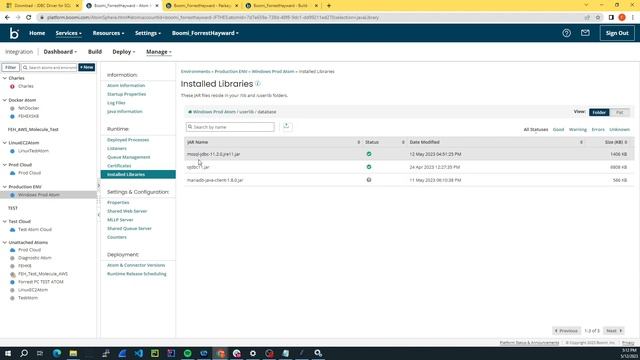The image size is (640, 360).
Task: Click the Chrome profile avatar
Action: 622,17
